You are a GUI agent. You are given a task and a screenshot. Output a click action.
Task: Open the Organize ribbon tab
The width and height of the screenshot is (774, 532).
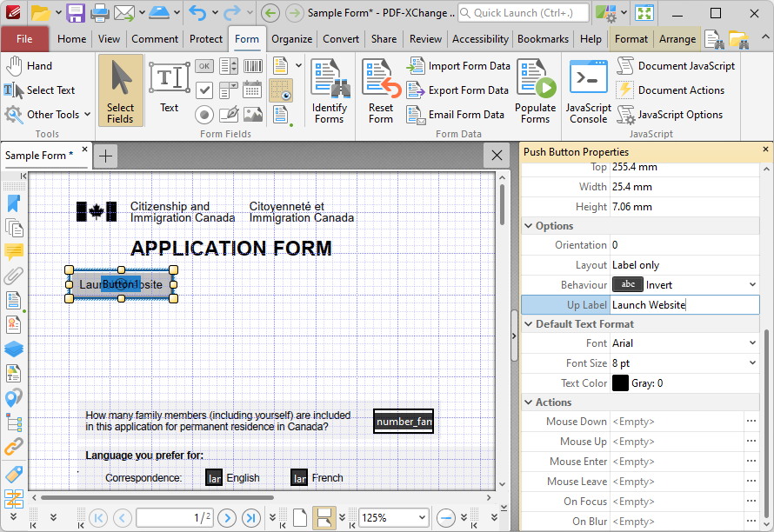(x=291, y=39)
